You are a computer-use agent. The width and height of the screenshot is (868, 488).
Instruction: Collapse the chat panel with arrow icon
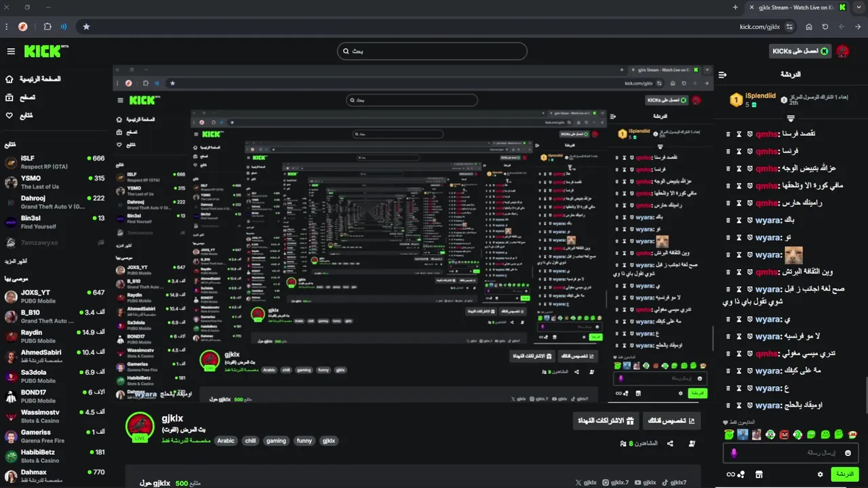tap(723, 75)
